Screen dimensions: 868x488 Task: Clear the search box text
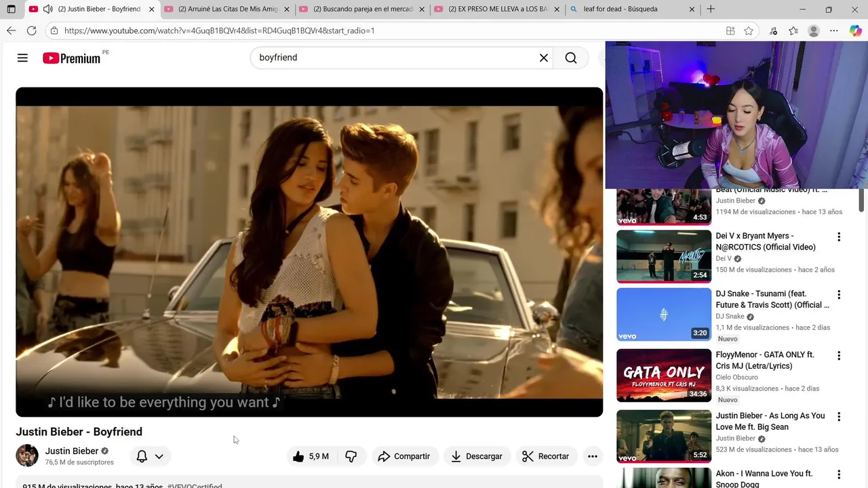pos(543,58)
